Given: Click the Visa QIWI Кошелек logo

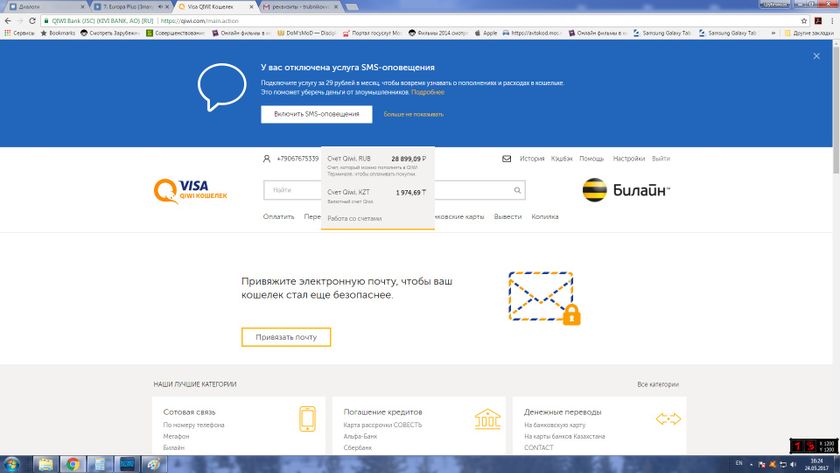Looking at the screenshot, I should [190, 189].
